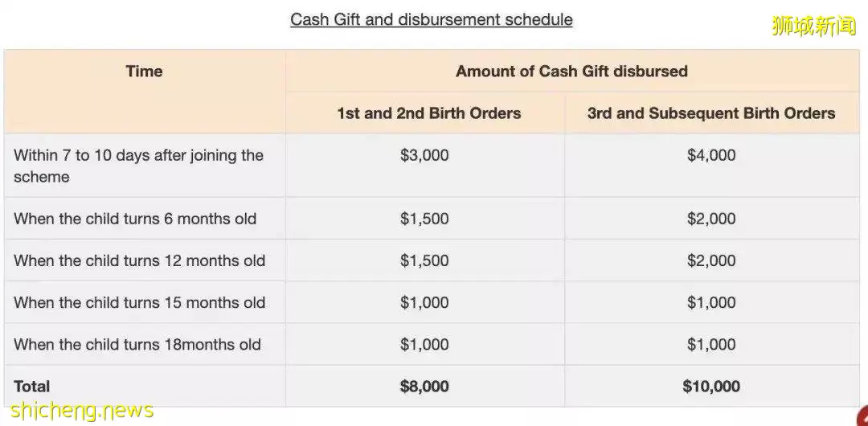The height and width of the screenshot is (426, 868).
Task: Click the $8,000 total cell
Action: pos(424,386)
